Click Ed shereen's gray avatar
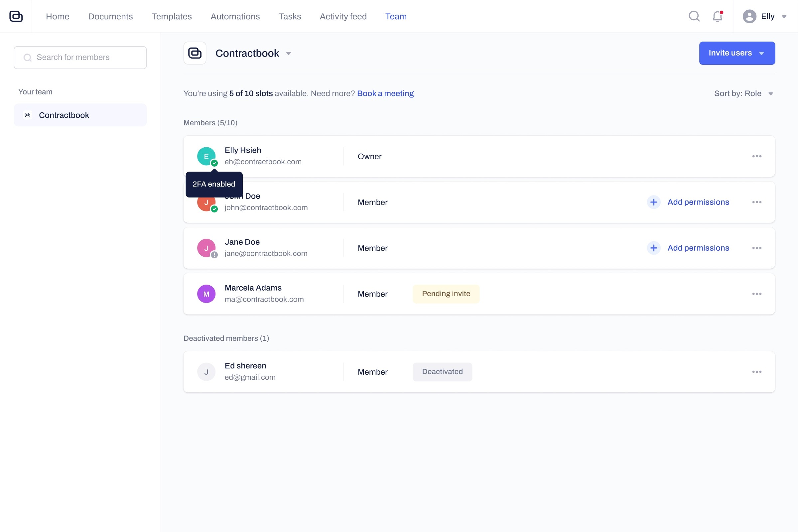The height and width of the screenshot is (532, 798). point(206,372)
